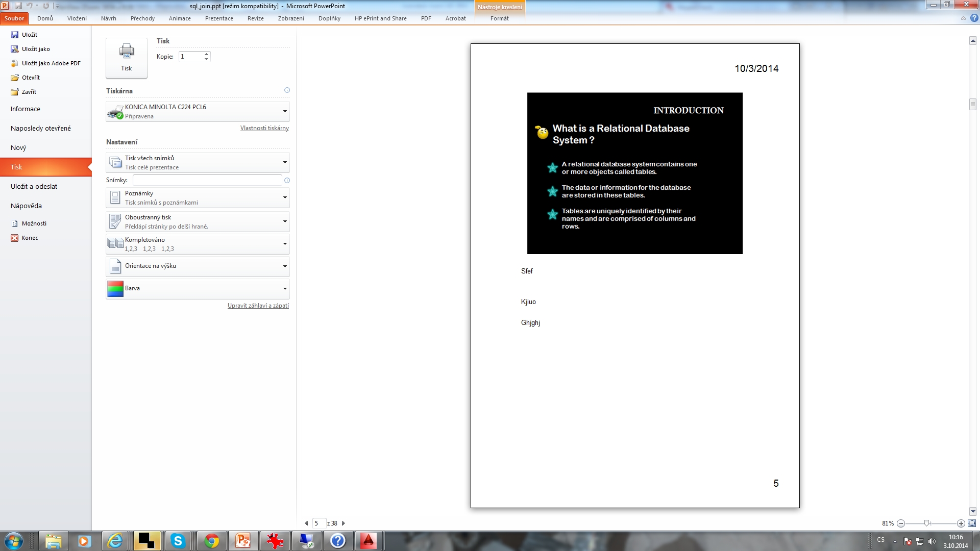Select the active Tisk backstage tab

point(46,167)
